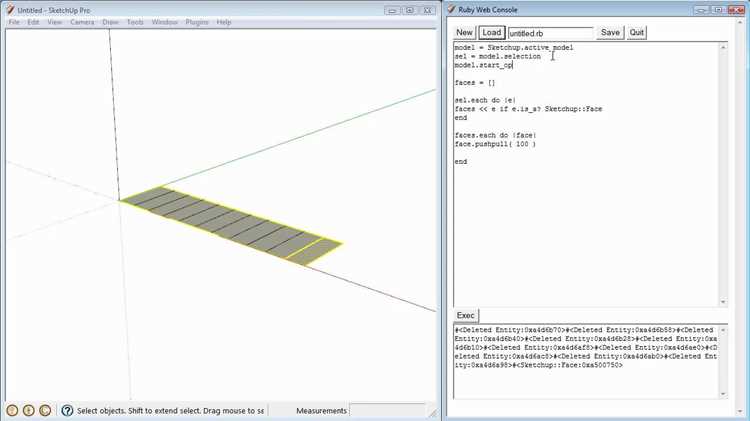The height and width of the screenshot is (421, 750).
Task: Click the New button in Ruby console
Action: [464, 33]
